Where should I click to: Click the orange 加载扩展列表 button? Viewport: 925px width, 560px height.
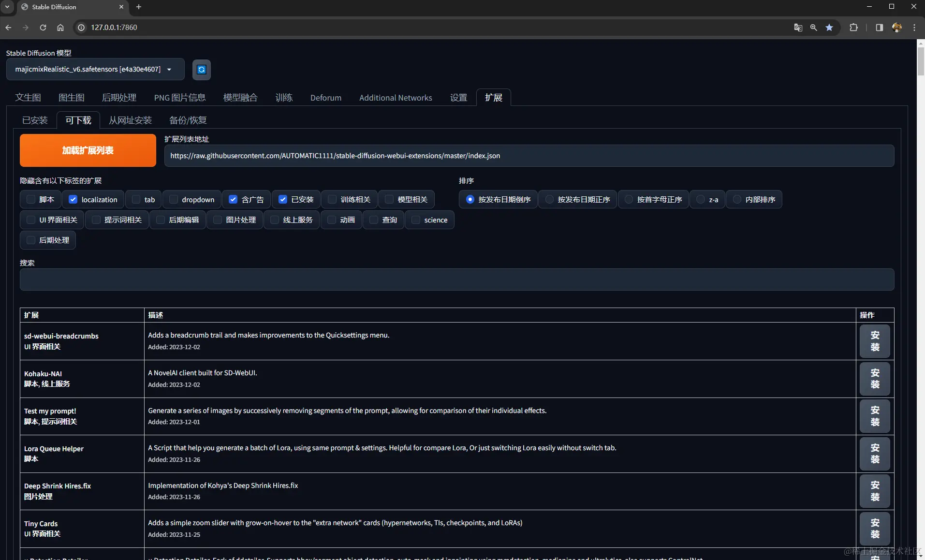click(88, 150)
